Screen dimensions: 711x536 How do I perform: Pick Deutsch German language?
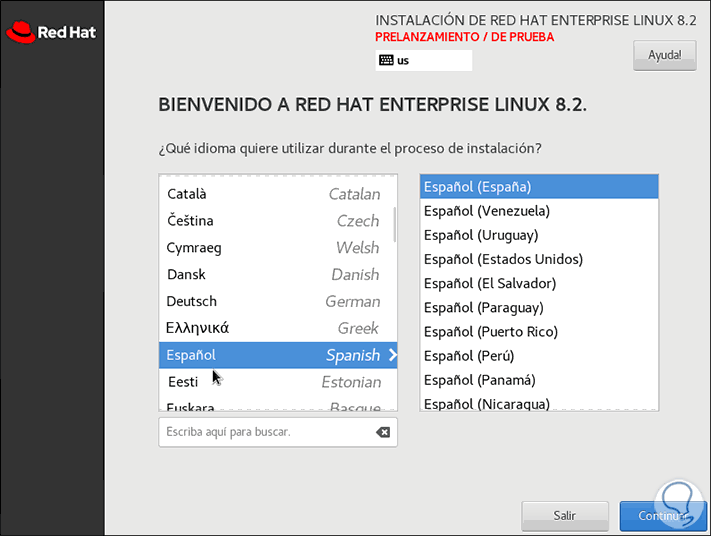(278, 301)
